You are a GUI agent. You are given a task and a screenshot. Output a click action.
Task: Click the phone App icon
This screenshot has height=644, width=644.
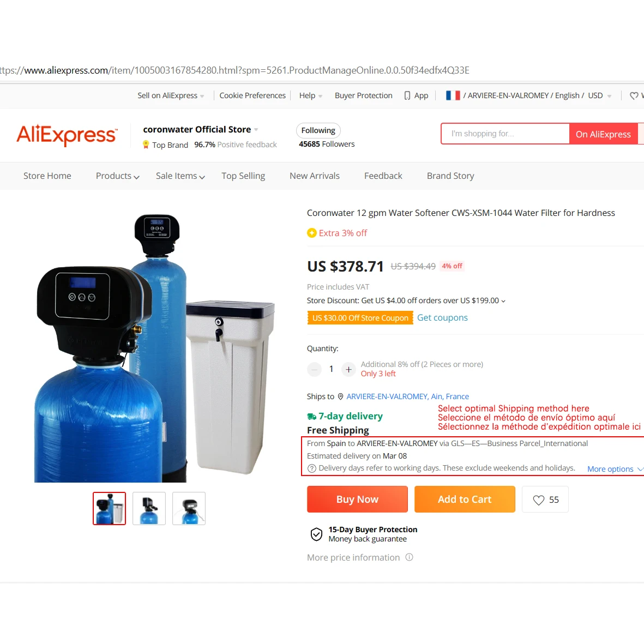(407, 95)
